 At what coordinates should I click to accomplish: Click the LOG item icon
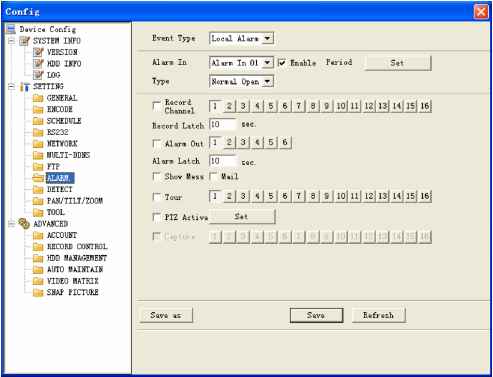[38, 75]
